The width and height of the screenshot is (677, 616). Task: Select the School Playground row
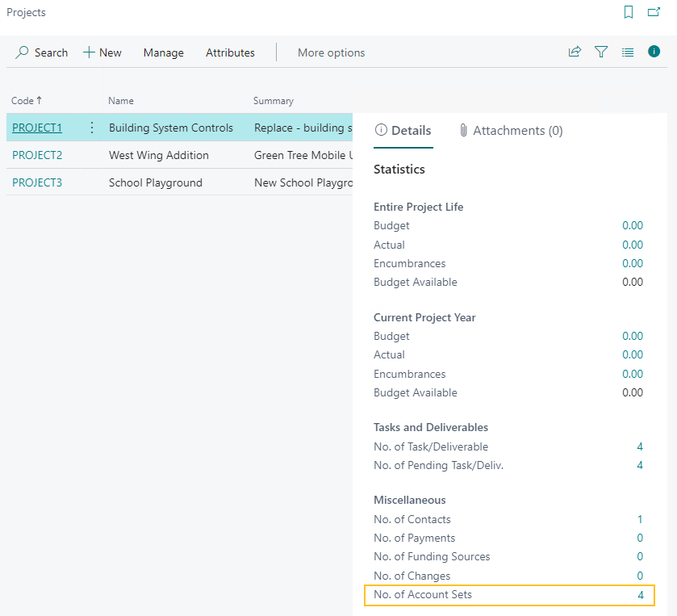155,182
